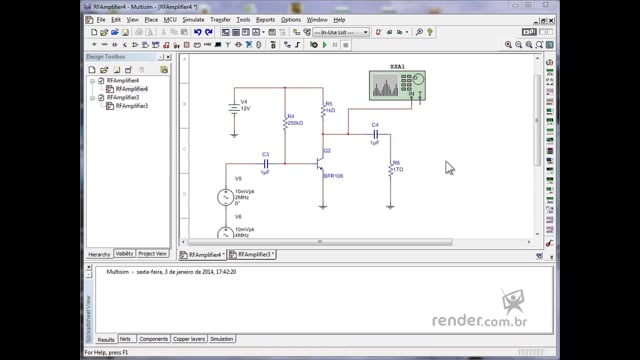Click the Place Basic resistor component icon
The width and height of the screenshot is (640, 360).
tap(104, 45)
